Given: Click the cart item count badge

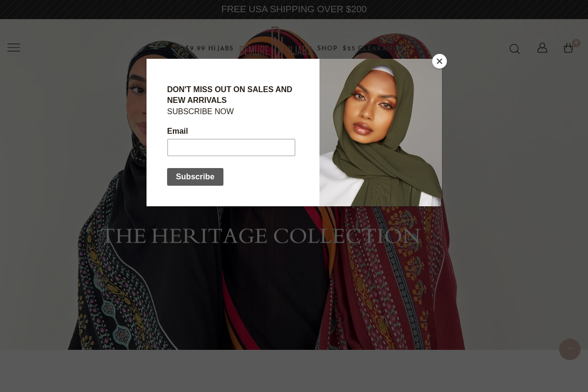Looking at the screenshot, I should tap(576, 43).
